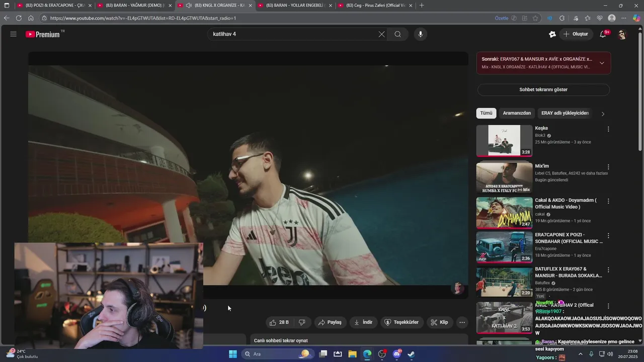Open the YouTube hamburger guide menu
The height and width of the screenshot is (362, 644).
tap(13, 34)
